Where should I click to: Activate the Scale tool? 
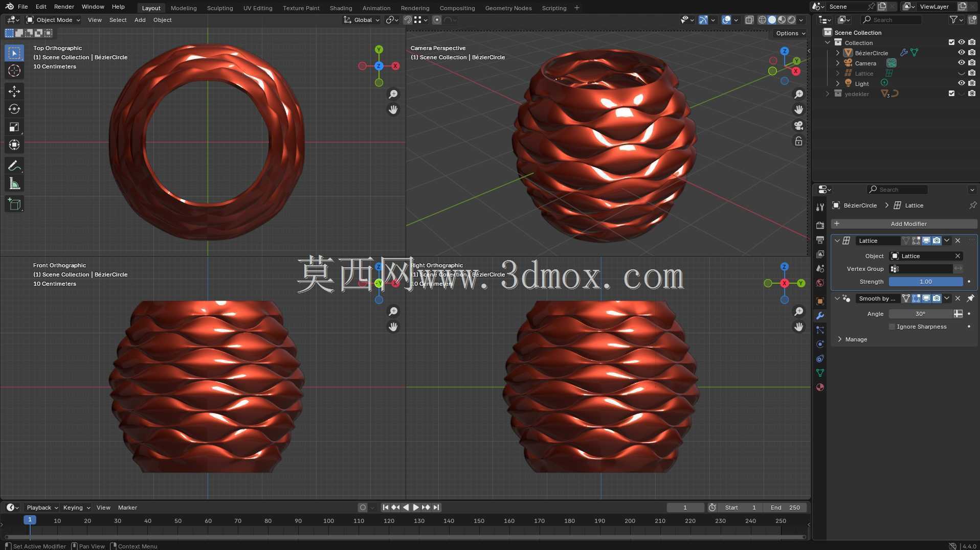point(14,127)
